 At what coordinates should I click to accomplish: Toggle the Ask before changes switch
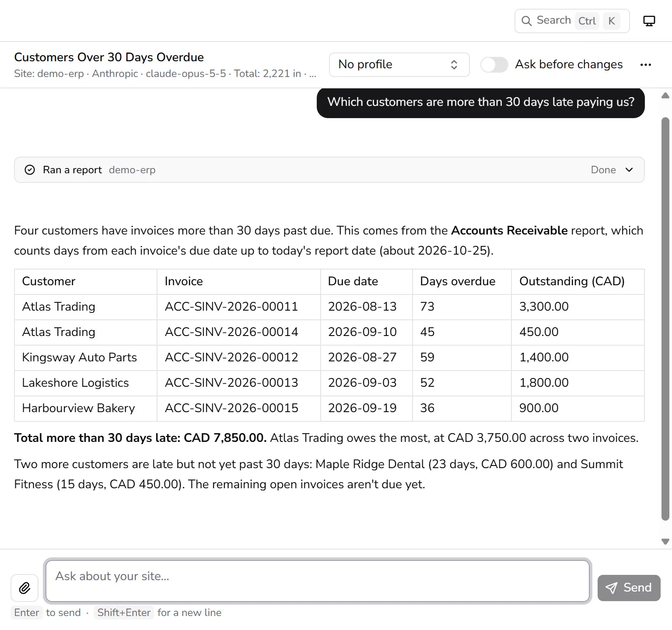[x=494, y=65]
